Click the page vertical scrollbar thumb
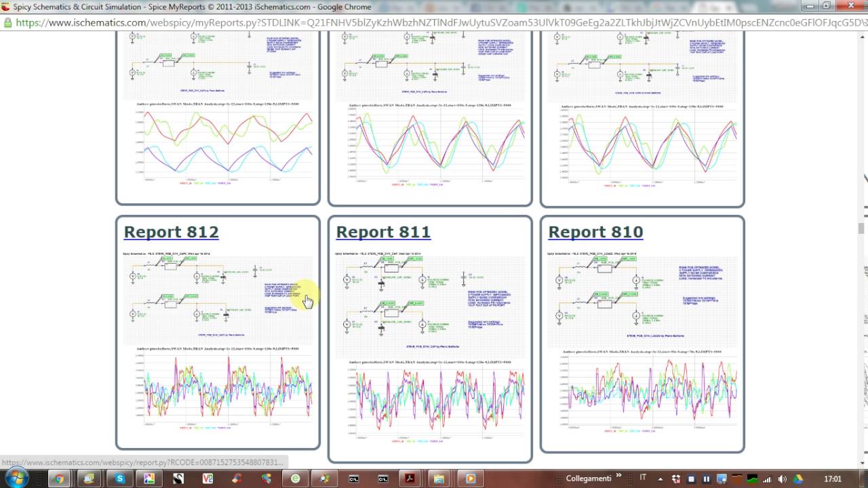Viewport: 868px width, 488px height. [x=863, y=228]
